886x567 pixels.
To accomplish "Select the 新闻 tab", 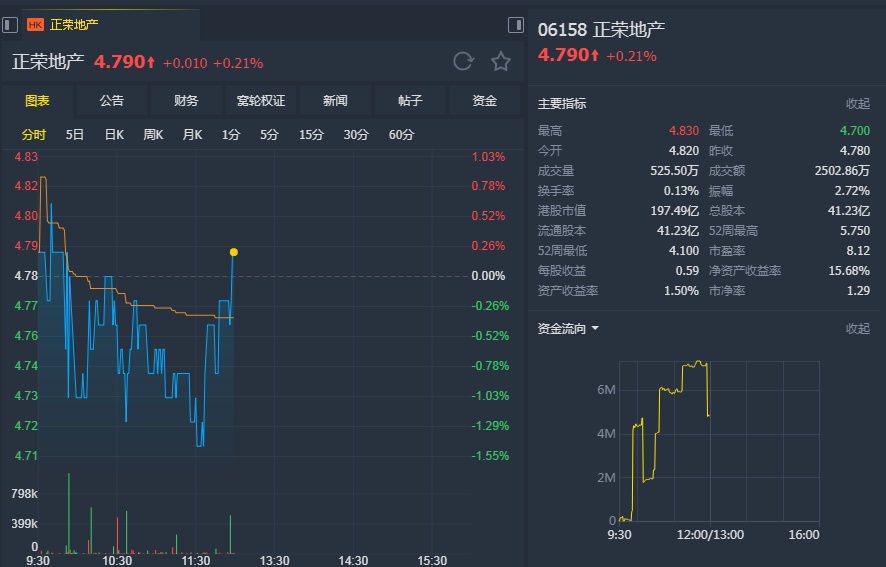I will 336,101.
